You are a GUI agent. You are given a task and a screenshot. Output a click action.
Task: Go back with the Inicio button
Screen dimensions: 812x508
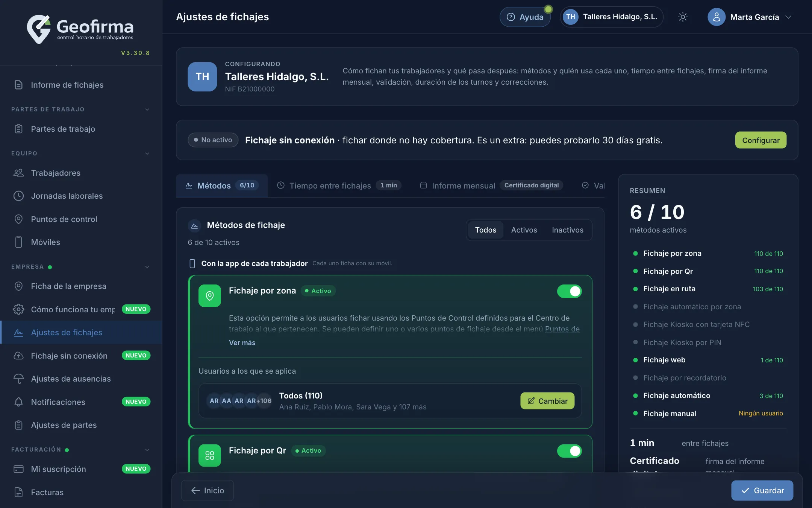point(208,491)
